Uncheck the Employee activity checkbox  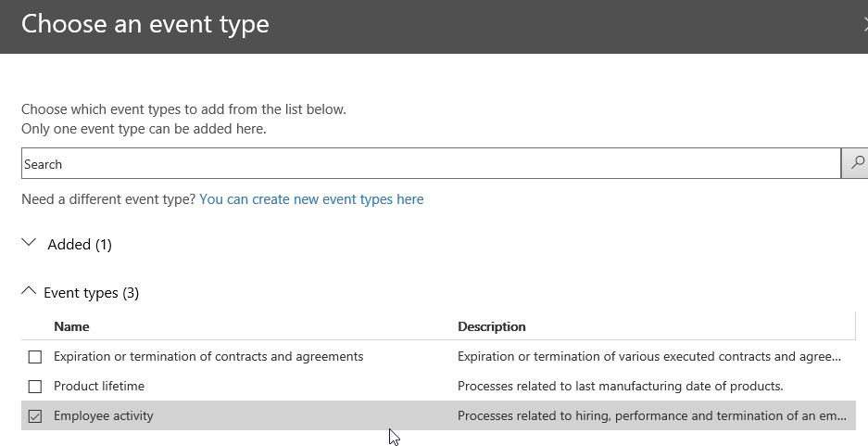(x=35, y=416)
